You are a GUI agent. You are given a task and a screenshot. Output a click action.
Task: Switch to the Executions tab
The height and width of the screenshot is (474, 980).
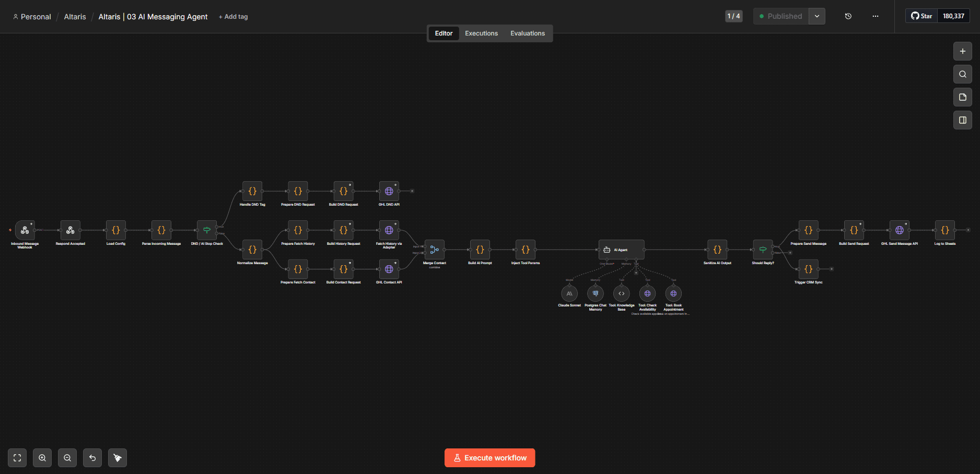pyautogui.click(x=481, y=33)
